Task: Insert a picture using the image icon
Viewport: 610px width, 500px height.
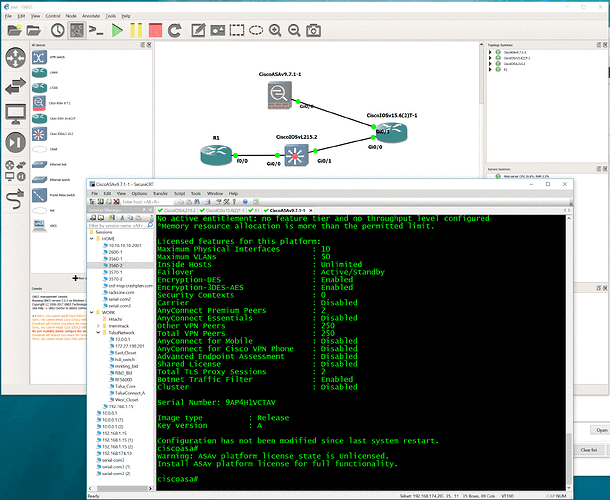Action: pyautogui.click(x=217, y=30)
